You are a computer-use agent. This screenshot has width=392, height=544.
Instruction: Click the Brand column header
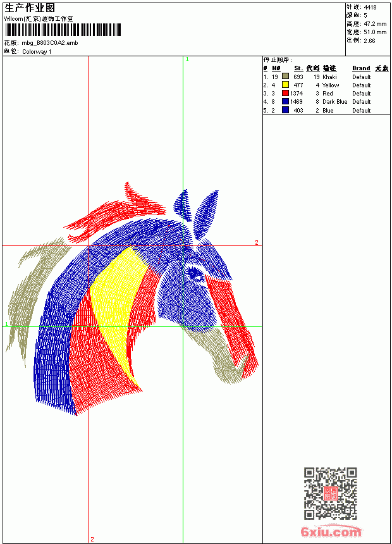[361, 68]
